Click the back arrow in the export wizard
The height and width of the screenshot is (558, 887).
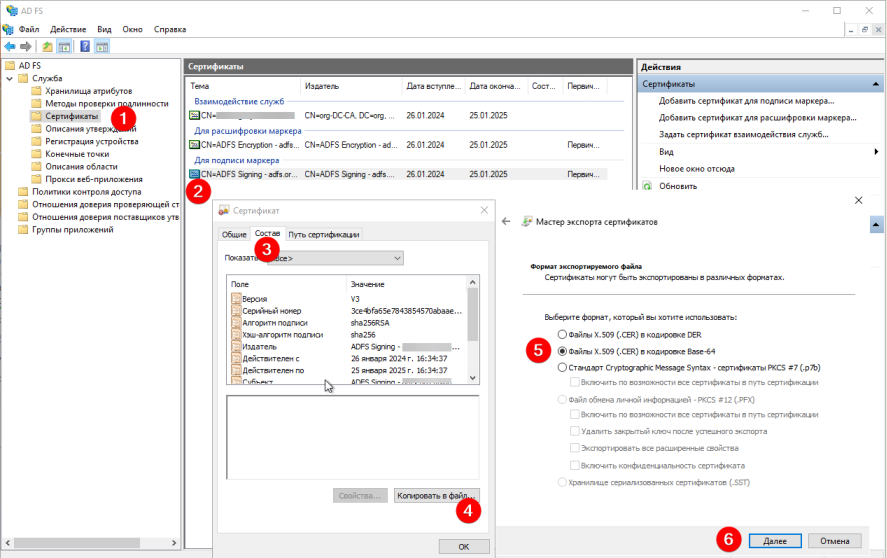tap(506, 220)
